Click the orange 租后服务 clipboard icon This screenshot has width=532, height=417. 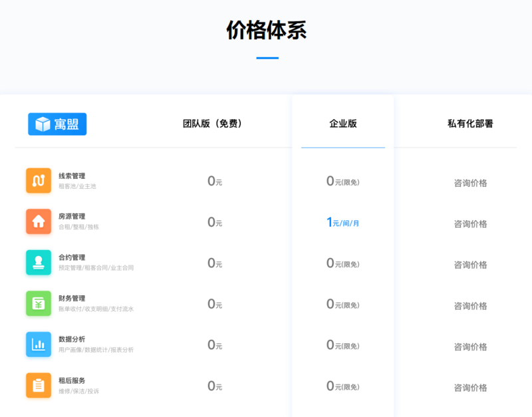pos(39,385)
